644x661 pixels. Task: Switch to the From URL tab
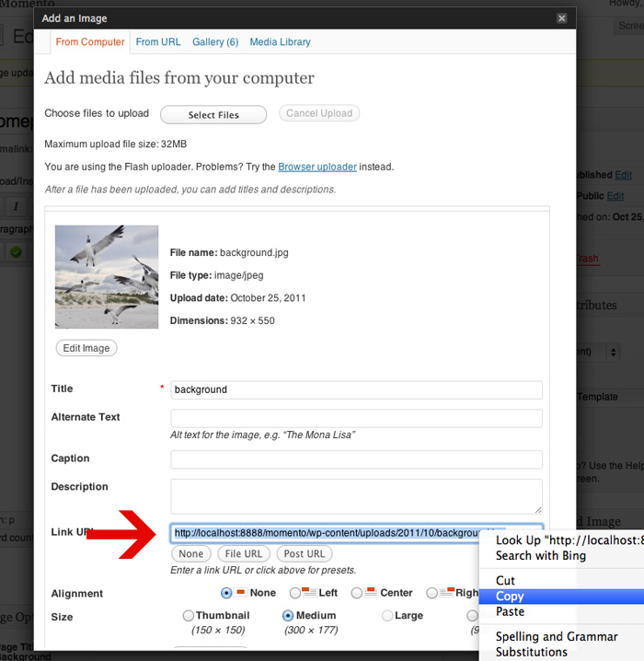tap(158, 42)
